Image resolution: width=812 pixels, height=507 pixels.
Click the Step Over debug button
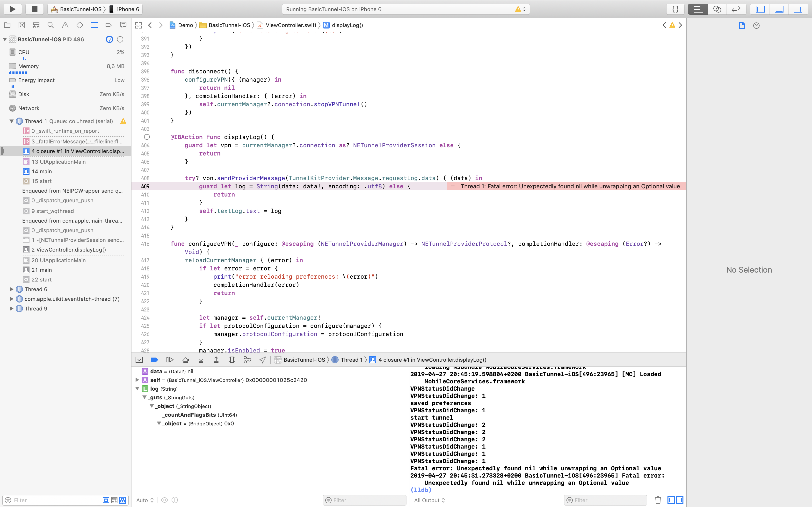[185, 360]
